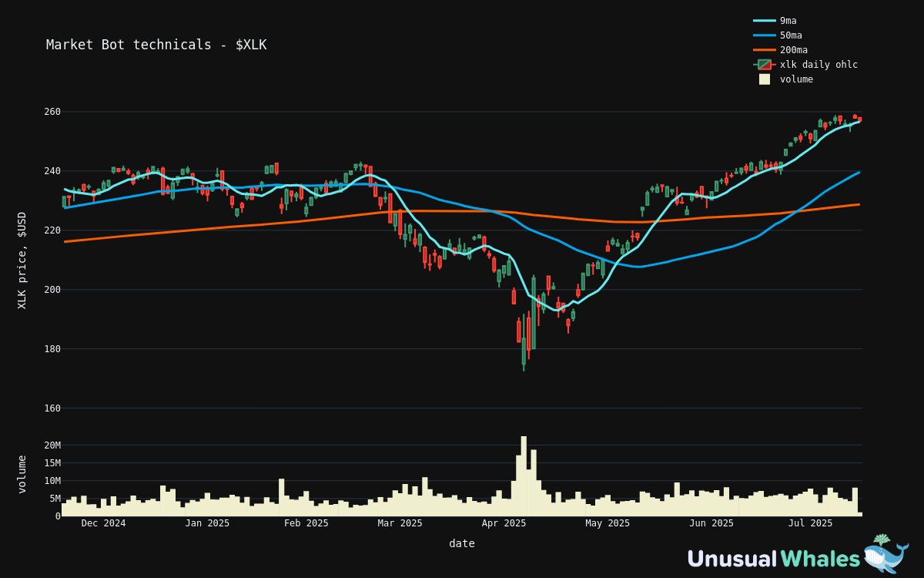The image size is (924, 578).
Task: Click the volume axis label 20M
Action: [52, 445]
